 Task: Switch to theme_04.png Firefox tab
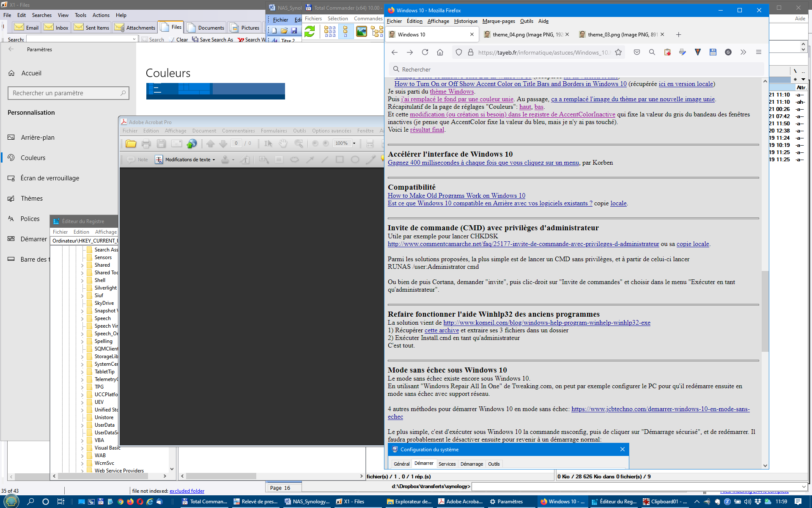coord(527,35)
